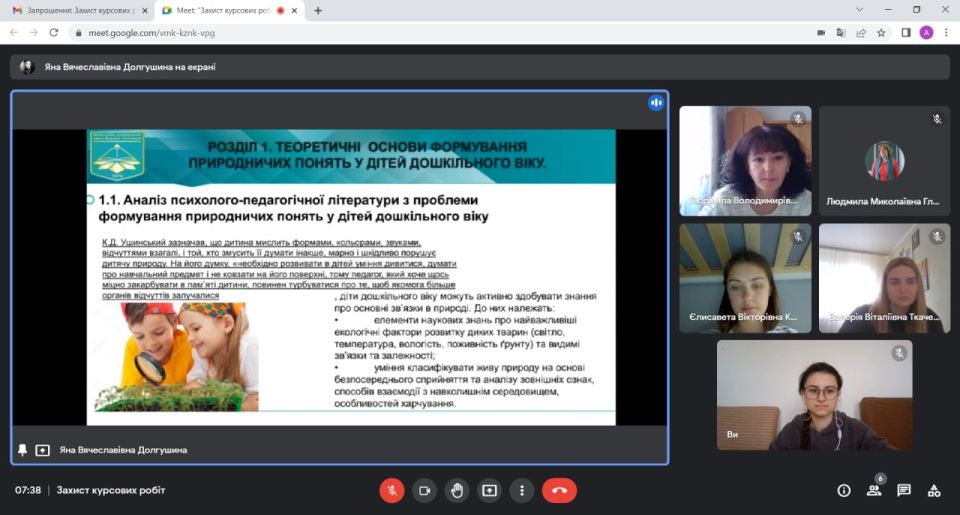Click the present screen button

coord(489,490)
